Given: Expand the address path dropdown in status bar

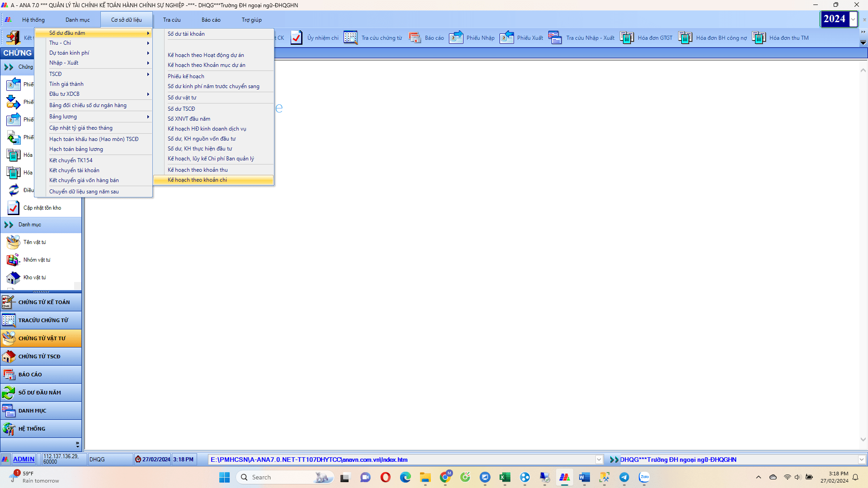Looking at the screenshot, I should [x=599, y=460].
